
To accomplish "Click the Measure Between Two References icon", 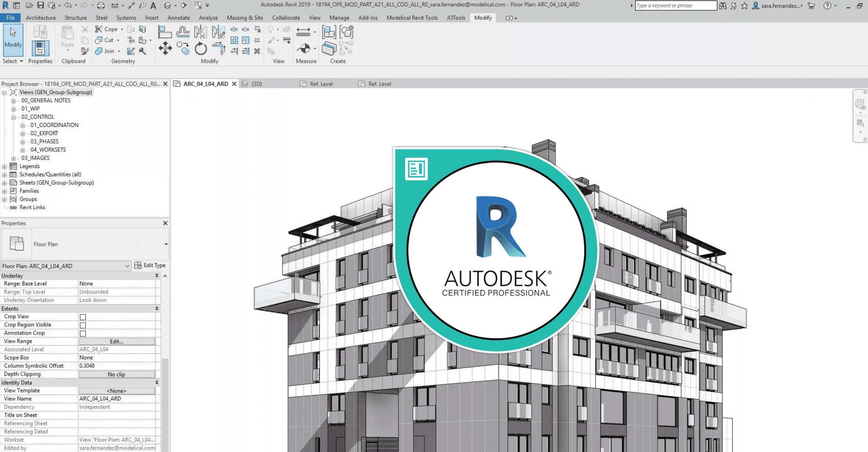I will coord(303,32).
